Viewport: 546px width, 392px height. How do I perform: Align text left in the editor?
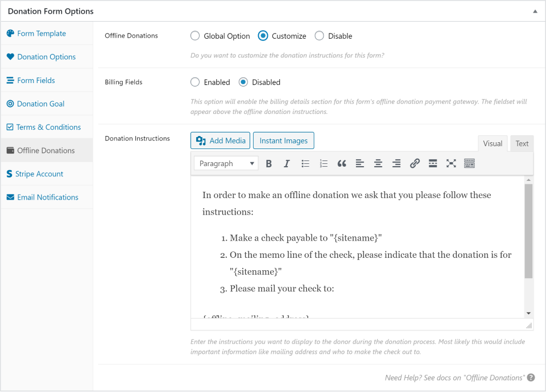359,163
